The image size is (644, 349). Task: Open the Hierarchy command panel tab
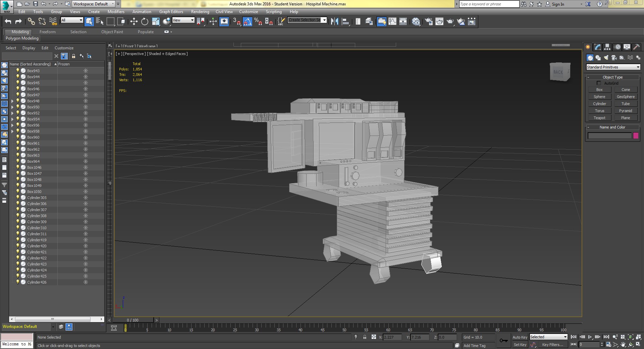point(607,47)
